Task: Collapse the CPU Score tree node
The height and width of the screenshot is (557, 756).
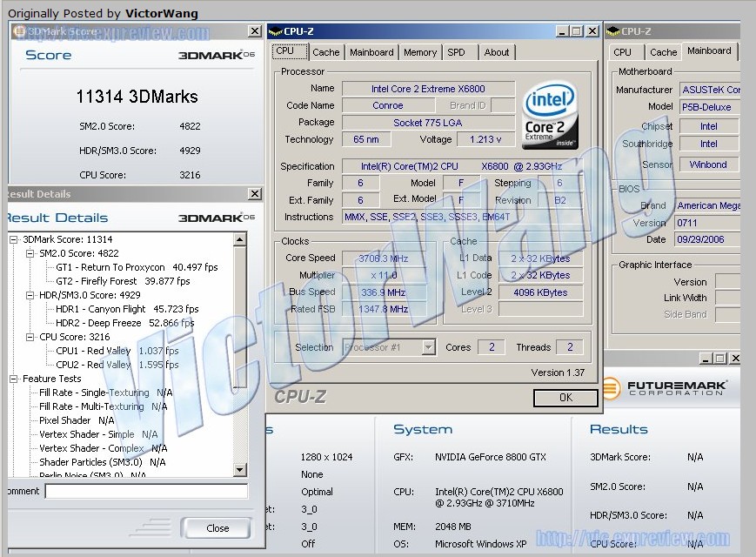Action: pos(30,337)
